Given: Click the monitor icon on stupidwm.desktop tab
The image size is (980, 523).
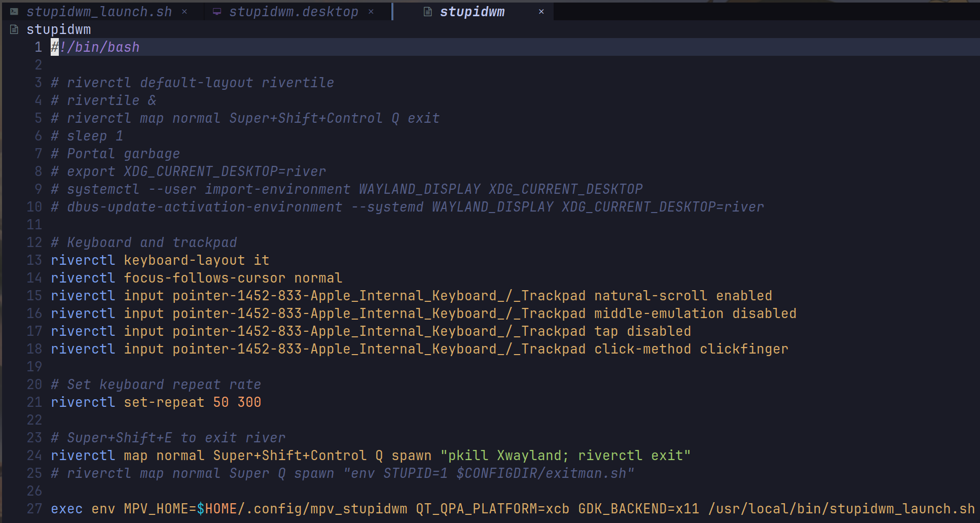Looking at the screenshot, I should pos(217,12).
